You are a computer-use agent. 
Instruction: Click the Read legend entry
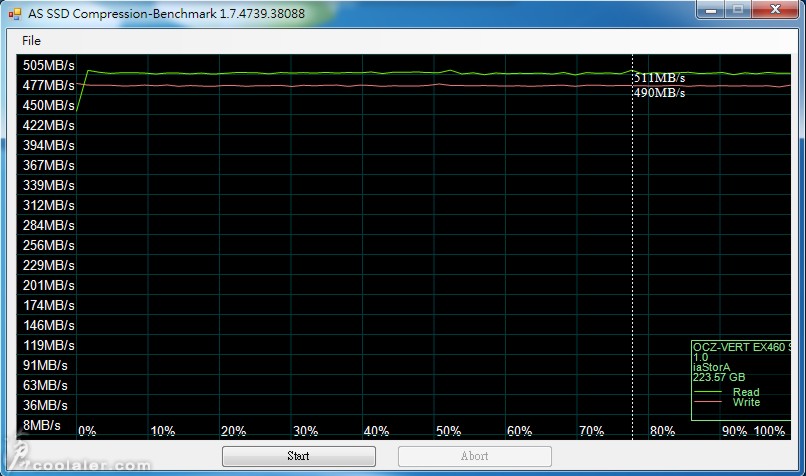[746, 392]
